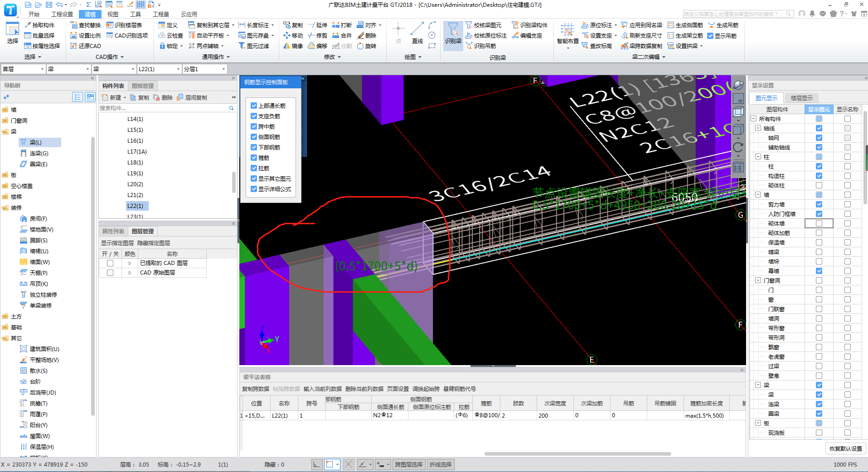Select the 旋转 rotate tool
Viewport: 868px width, 472px height.
point(366,46)
